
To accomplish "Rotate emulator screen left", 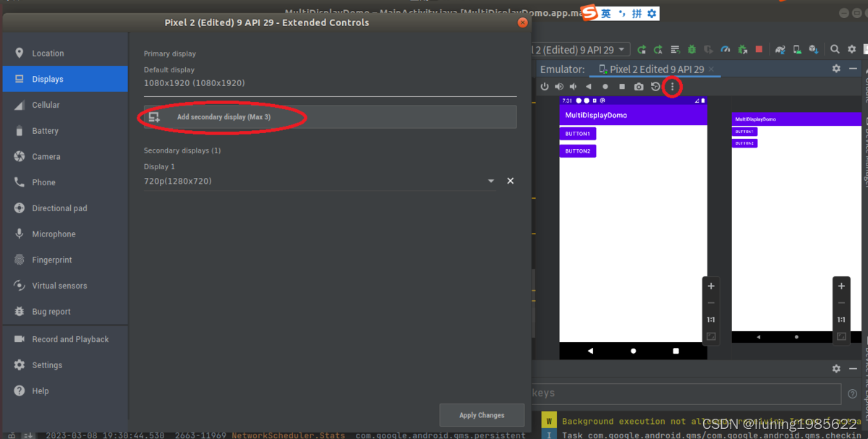I will click(x=655, y=86).
